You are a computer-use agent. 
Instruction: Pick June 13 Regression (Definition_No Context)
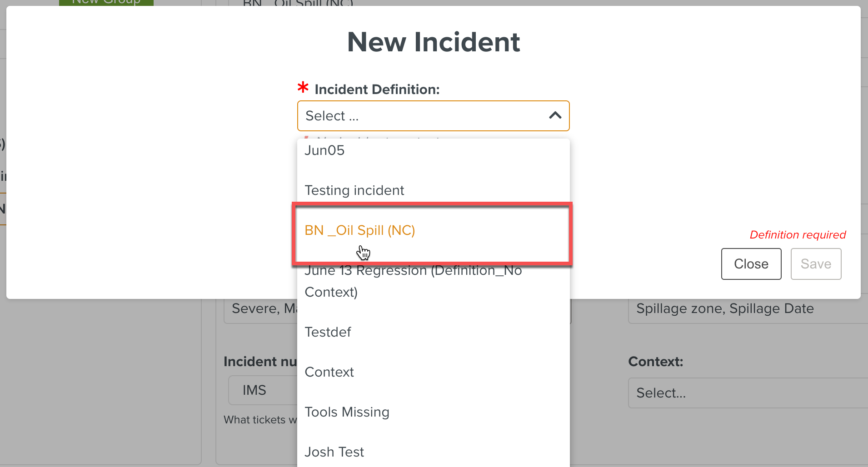[x=433, y=281]
